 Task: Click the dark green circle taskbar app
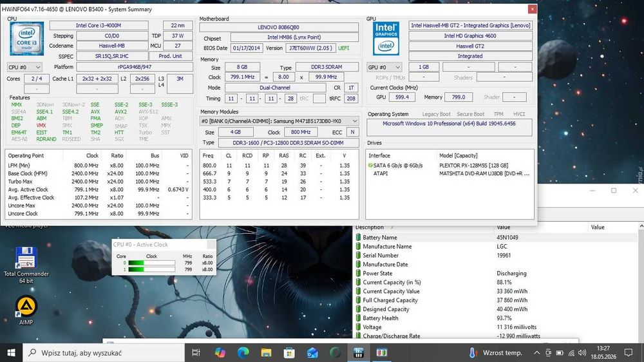click(335, 352)
